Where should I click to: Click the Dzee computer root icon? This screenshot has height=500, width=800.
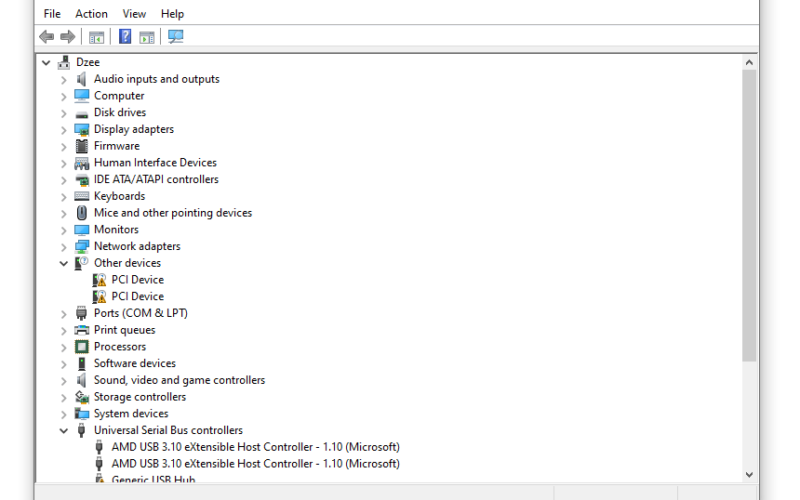pos(64,62)
